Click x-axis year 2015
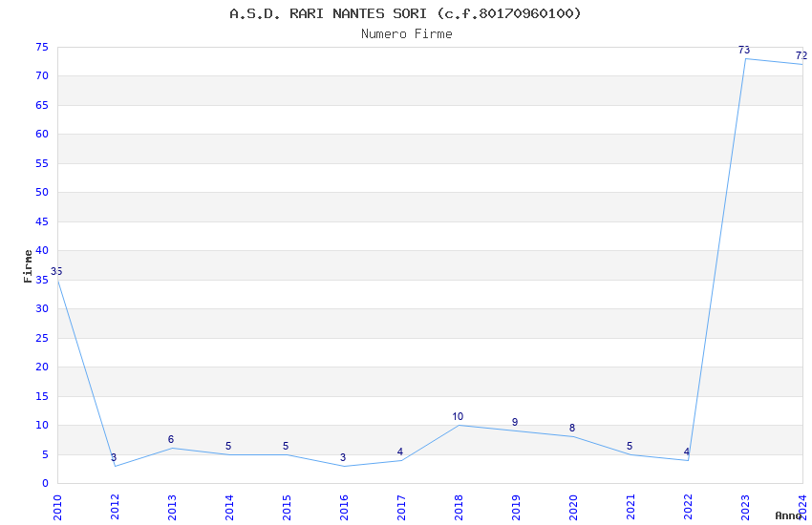This screenshot has width=812, height=525. click(287, 508)
